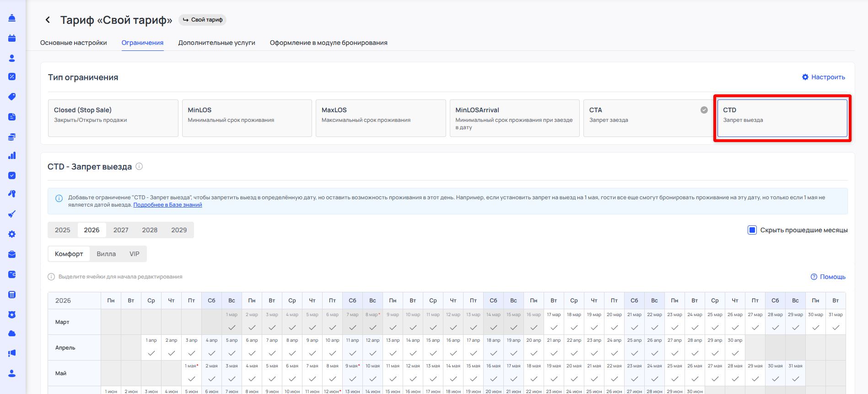
Task: Open the megaphone icon in sidebar
Action: [12, 353]
